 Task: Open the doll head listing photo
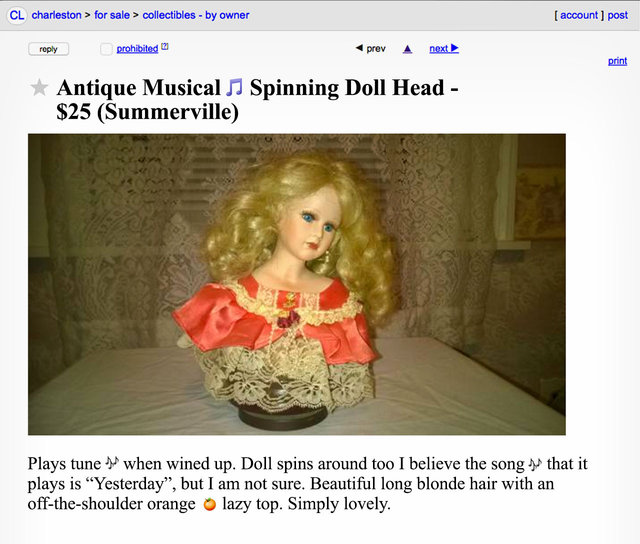tap(297, 284)
